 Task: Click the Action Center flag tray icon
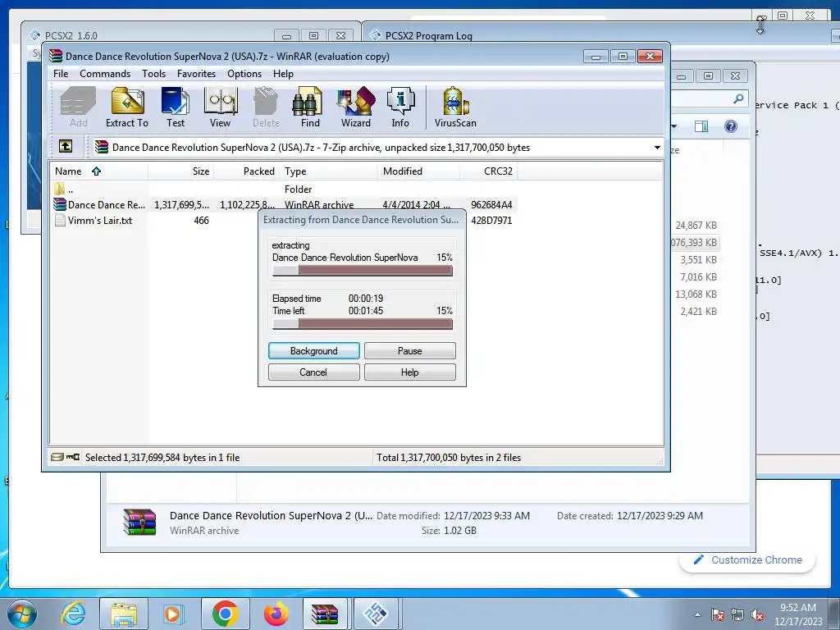[x=718, y=614]
